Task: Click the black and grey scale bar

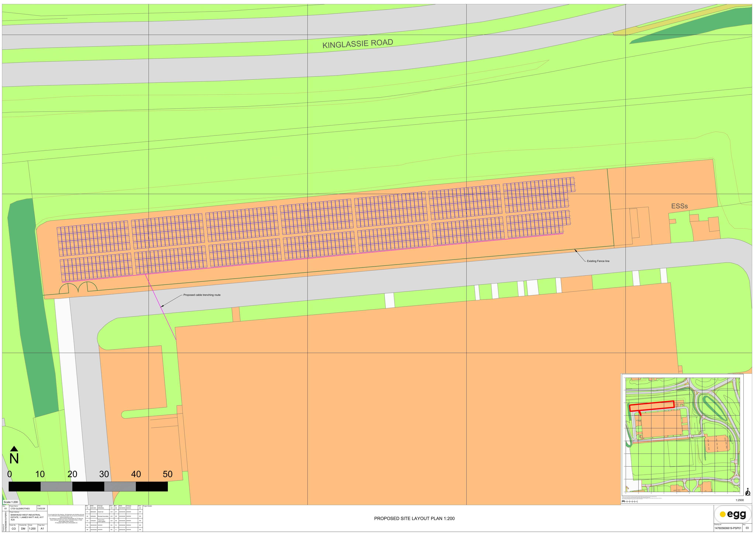Action: click(88, 487)
